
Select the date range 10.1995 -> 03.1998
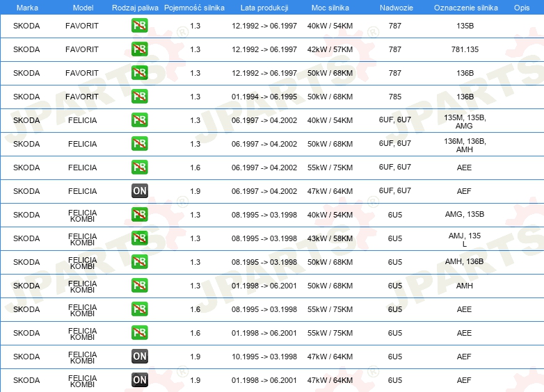click(264, 357)
